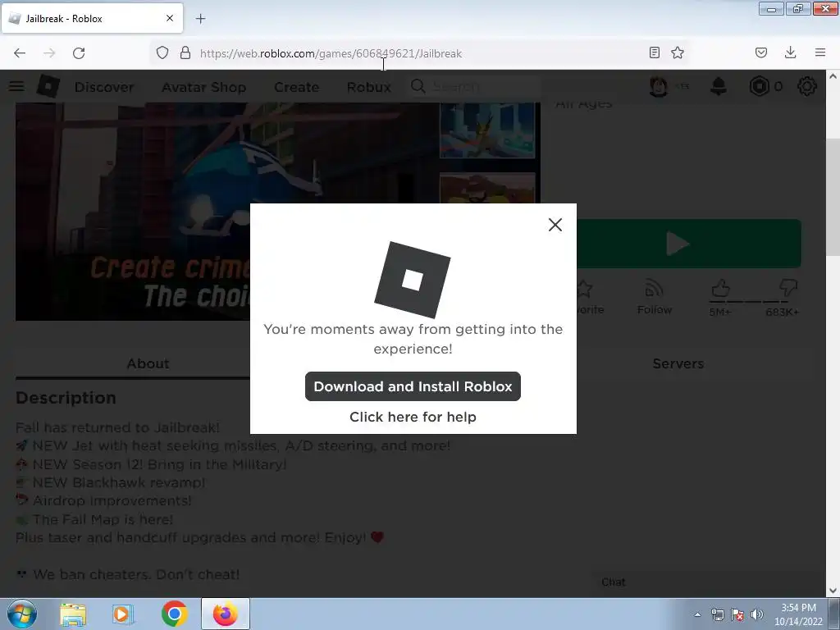Click the Firefox taskbar icon

(226, 614)
